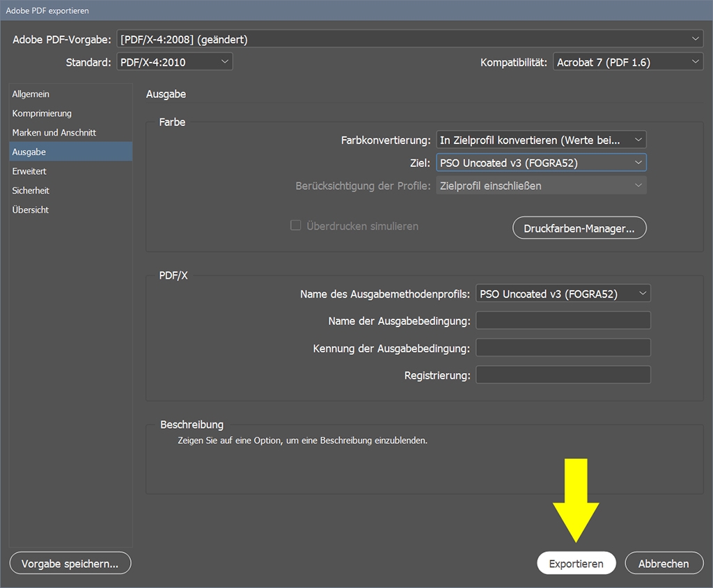Screen dimensions: 713x588
Task: Switch to the Sicherheit section
Action: pyautogui.click(x=31, y=191)
